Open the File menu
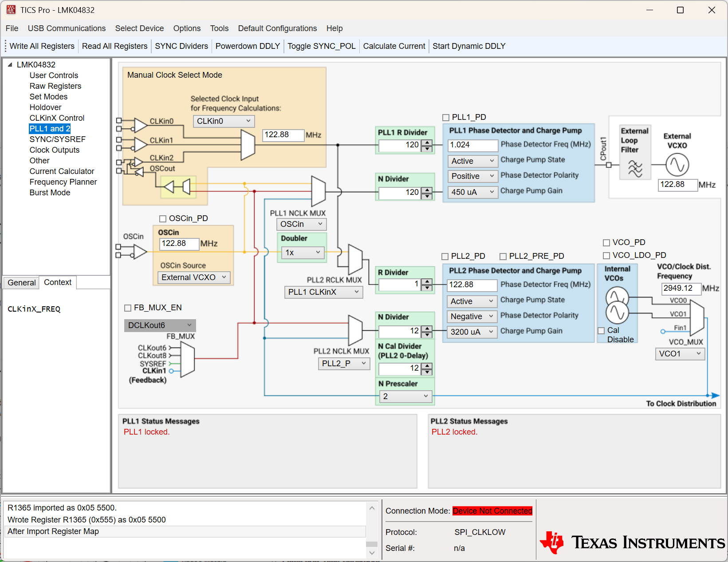 (x=12, y=28)
